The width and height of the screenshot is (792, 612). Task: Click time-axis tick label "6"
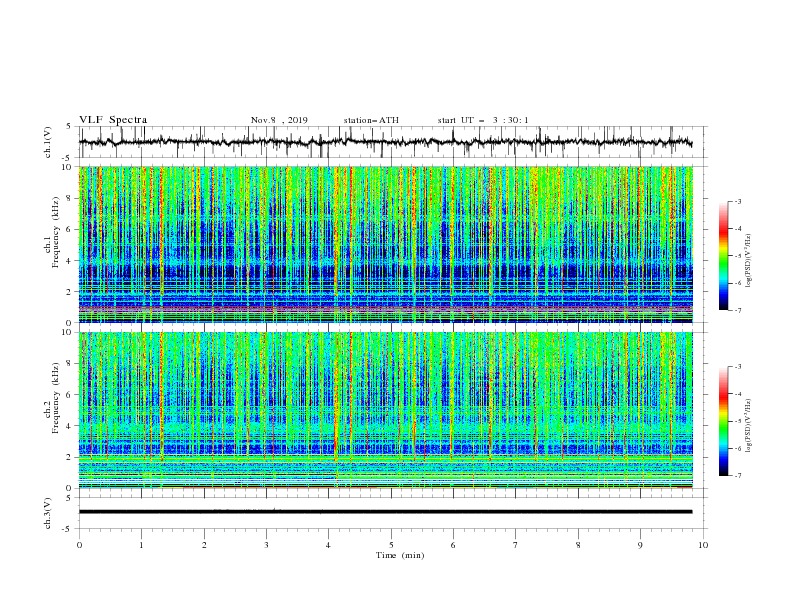tap(453, 545)
